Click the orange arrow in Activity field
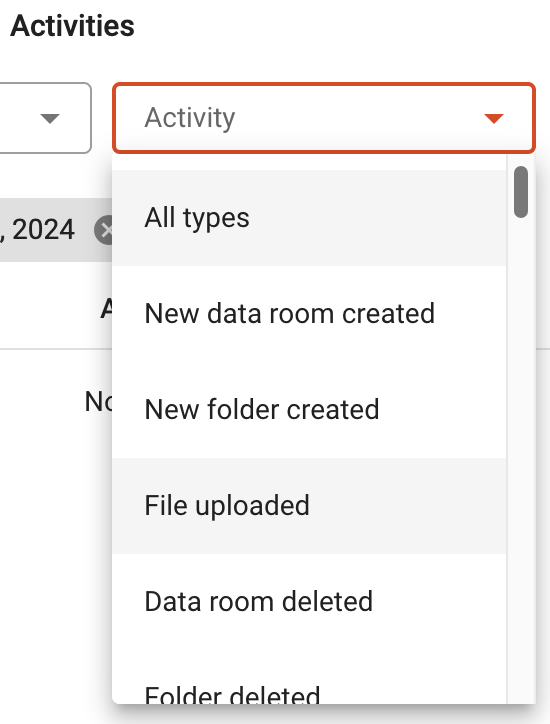The height and width of the screenshot is (724, 550). pyautogui.click(x=493, y=119)
